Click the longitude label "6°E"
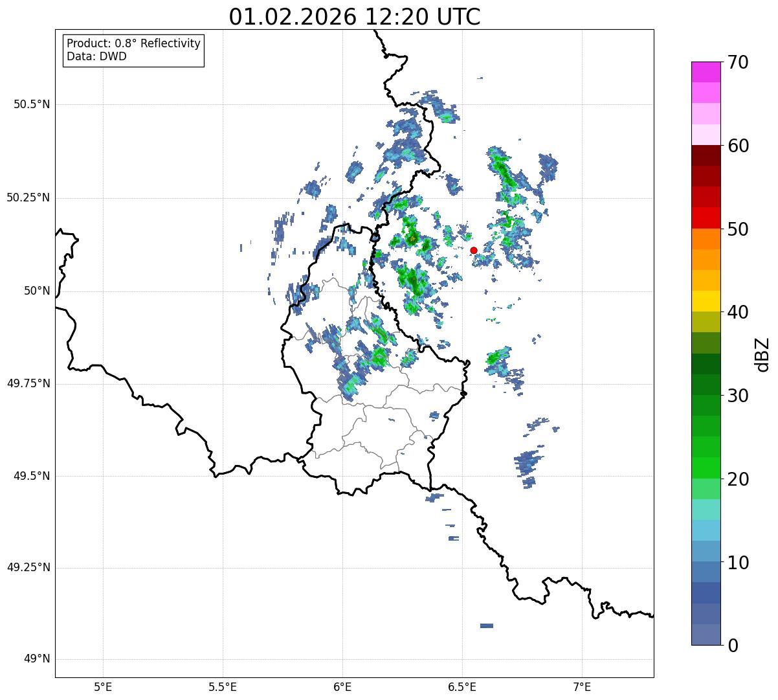 coord(342,687)
